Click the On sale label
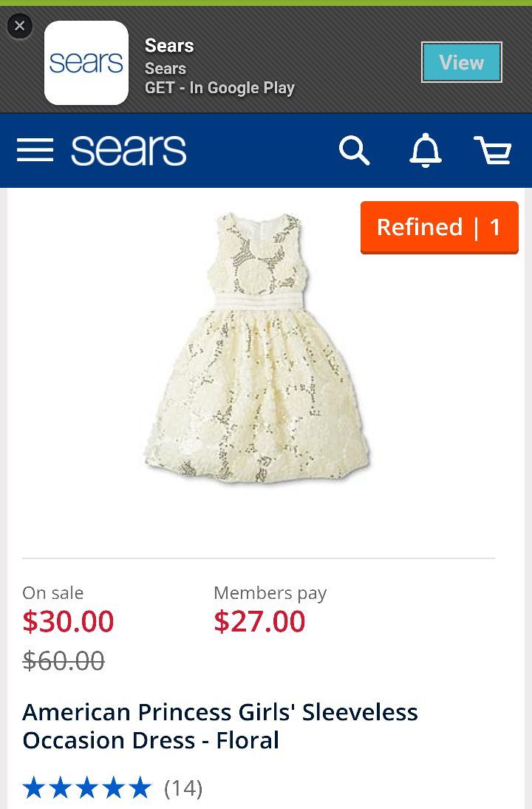The image size is (532, 809). pyautogui.click(x=52, y=593)
